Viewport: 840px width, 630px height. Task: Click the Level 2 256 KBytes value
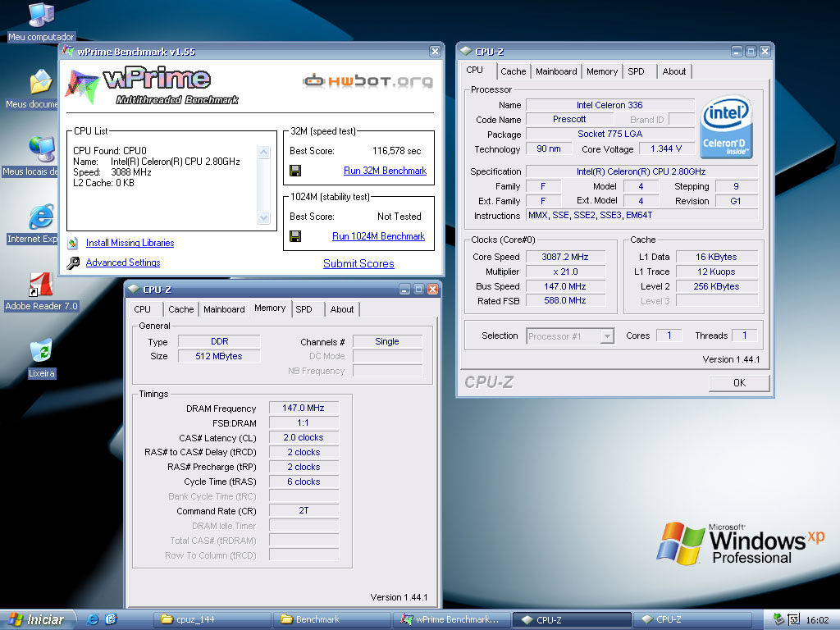[x=716, y=286]
